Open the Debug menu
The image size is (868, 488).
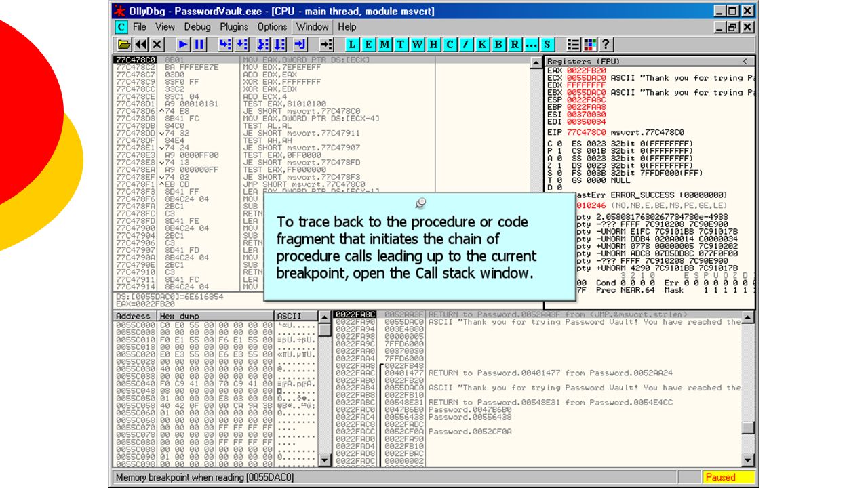click(197, 27)
